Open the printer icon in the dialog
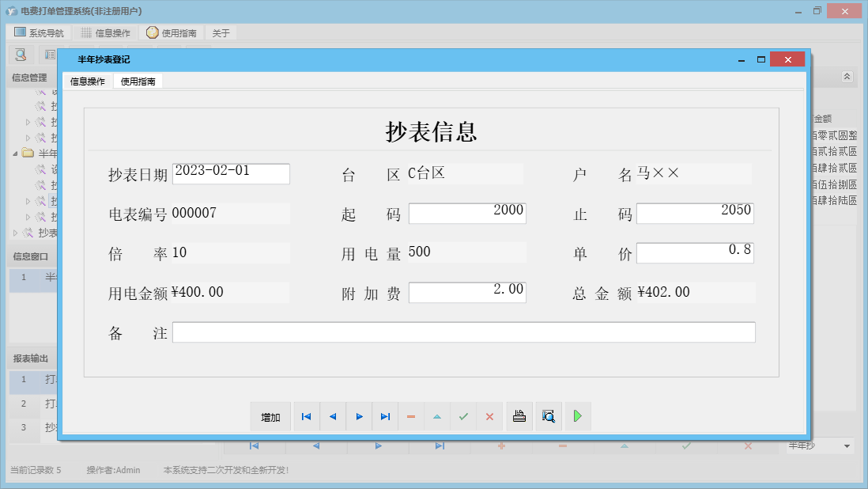Image resolution: width=868 pixels, height=489 pixels. tap(519, 416)
